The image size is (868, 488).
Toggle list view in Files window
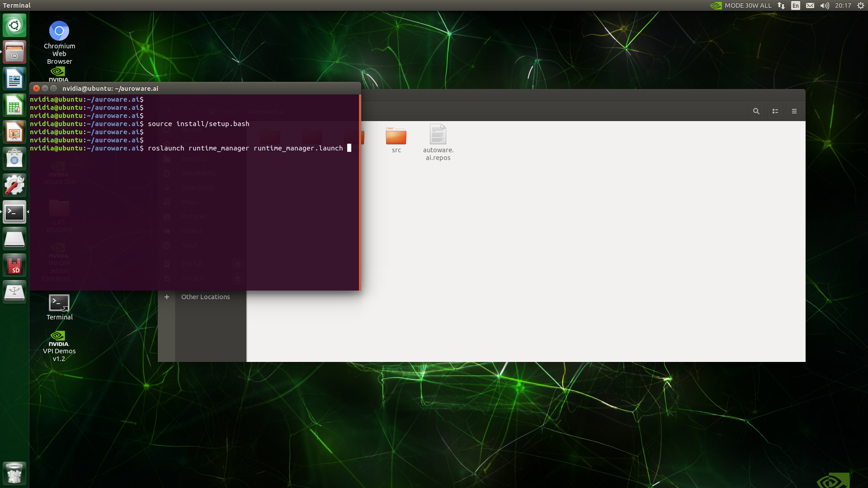pos(775,111)
